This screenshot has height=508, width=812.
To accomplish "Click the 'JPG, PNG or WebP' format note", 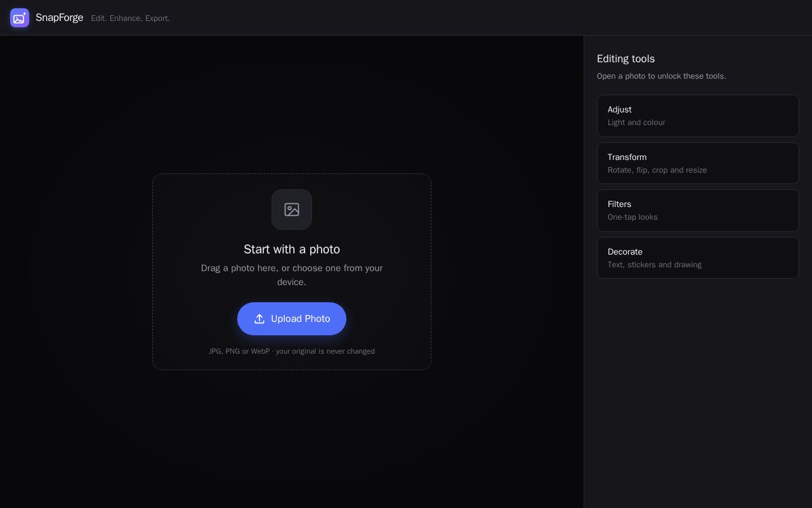I will coord(292,351).
